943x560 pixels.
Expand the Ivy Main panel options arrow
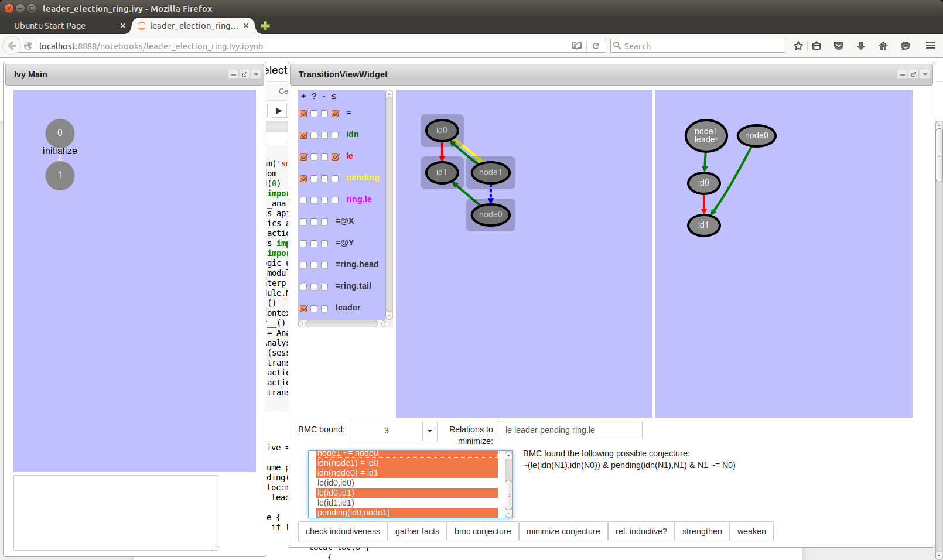[x=256, y=74]
